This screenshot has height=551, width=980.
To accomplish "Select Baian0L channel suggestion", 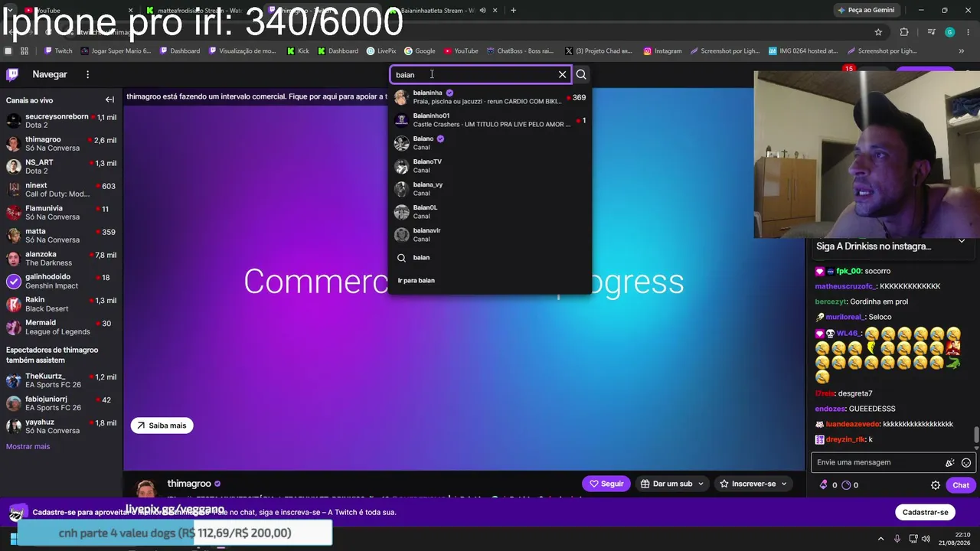I will [x=490, y=212].
